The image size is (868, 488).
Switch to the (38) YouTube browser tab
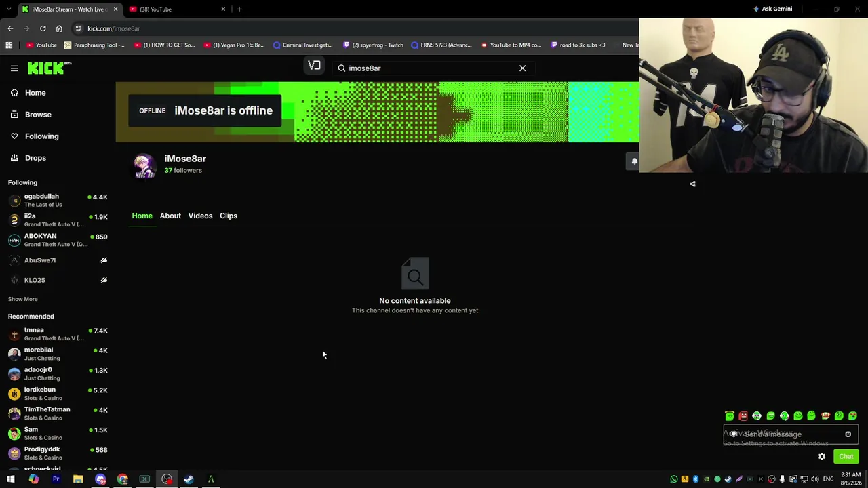click(x=178, y=9)
